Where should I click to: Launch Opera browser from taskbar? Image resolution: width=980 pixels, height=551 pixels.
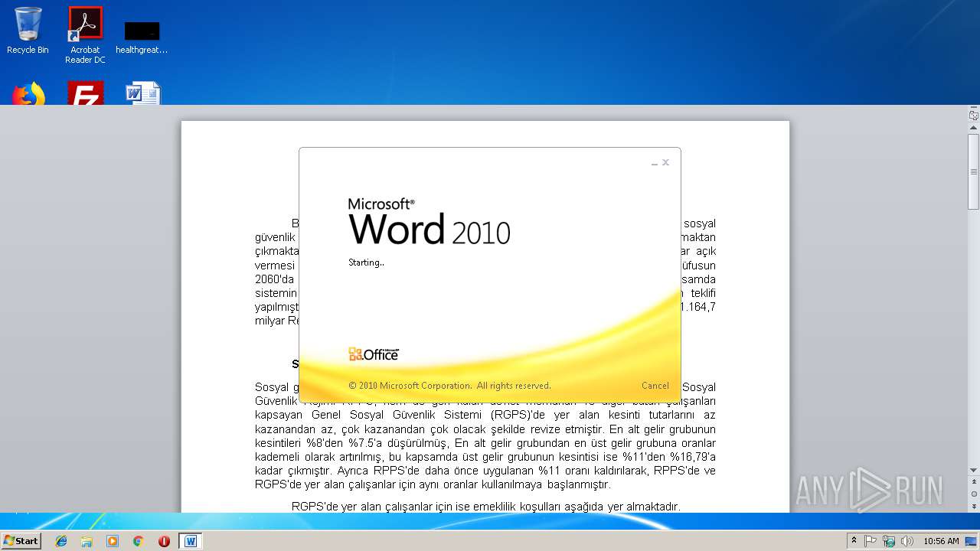tap(164, 541)
